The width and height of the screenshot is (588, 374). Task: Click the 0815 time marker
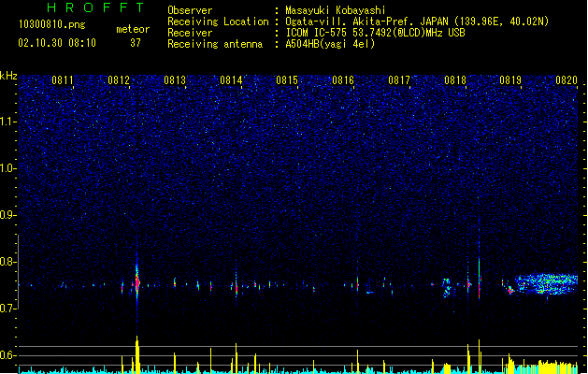(x=287, y=80)
